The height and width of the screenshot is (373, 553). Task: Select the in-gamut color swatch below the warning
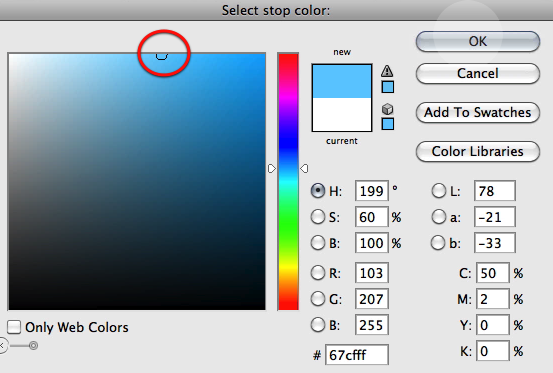tap(388, 87)
